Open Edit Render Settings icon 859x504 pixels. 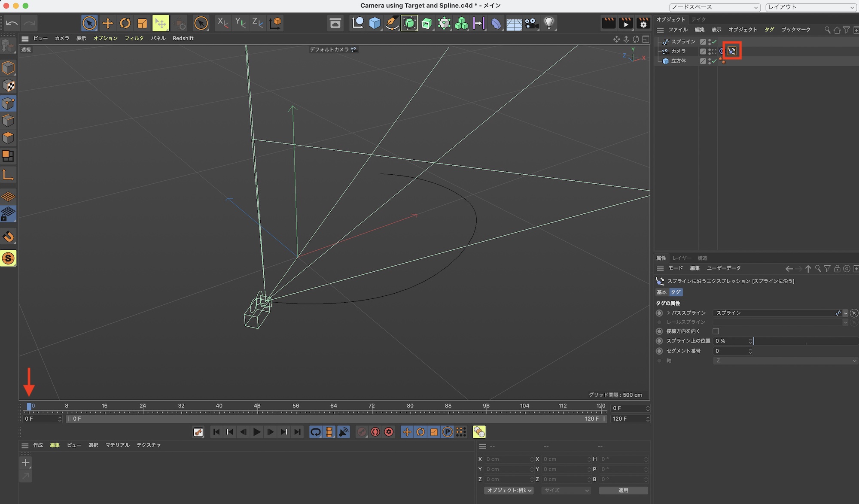coord(643,23)
